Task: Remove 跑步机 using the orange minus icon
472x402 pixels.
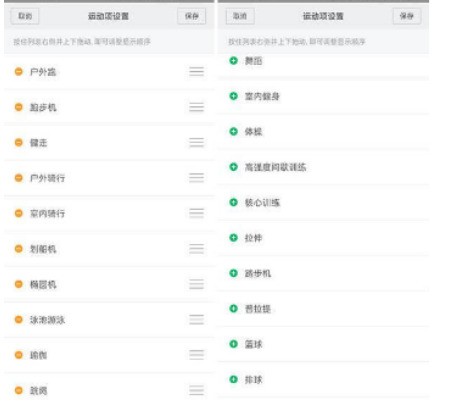Action: coord(19,107)
